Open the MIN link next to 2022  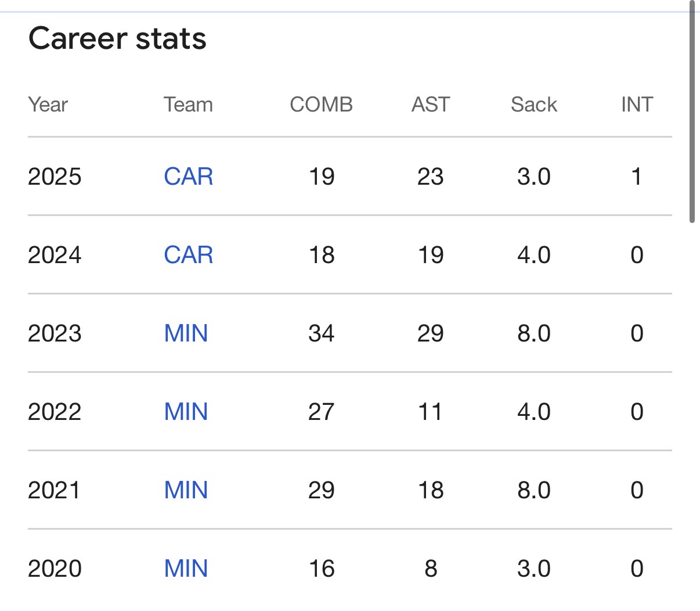pyautogui.click(x=186, y=412)
